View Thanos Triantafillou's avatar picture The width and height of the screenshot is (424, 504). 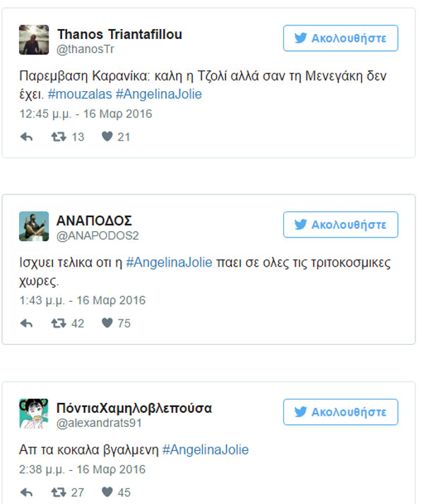[x=34, y=40]
